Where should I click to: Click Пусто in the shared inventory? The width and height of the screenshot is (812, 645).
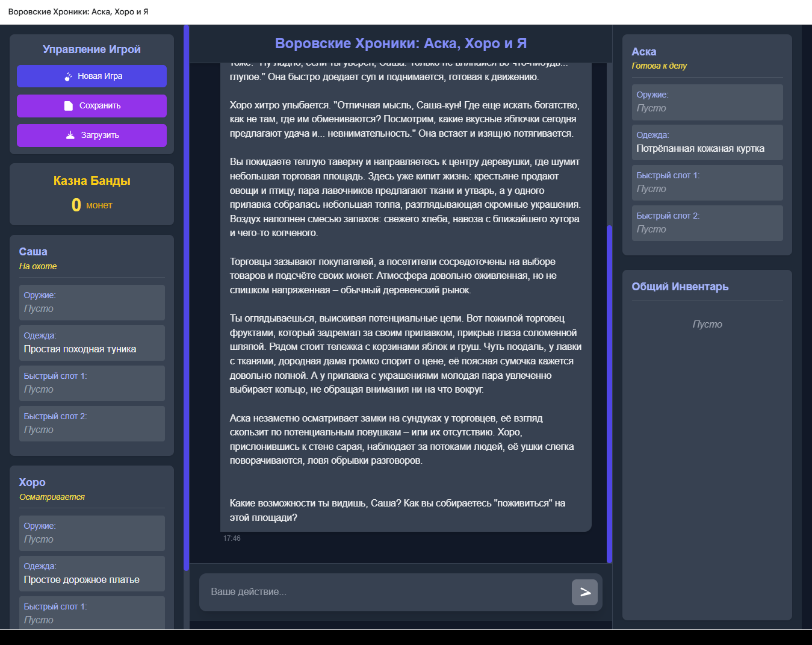pos(707,324)
